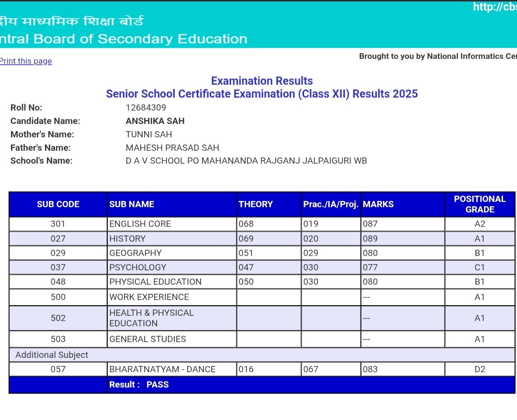Click the THEORY column header
This screenshot has width=517, height=420.
256,204
